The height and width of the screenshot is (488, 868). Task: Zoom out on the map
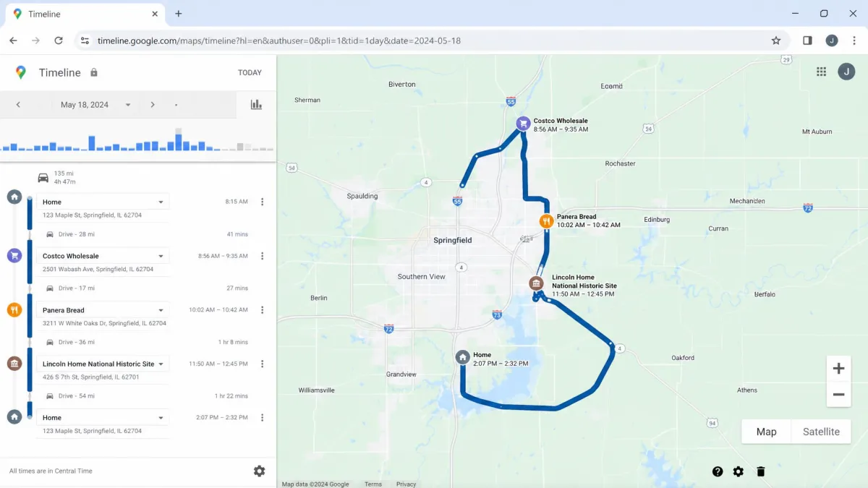(838, 394)
